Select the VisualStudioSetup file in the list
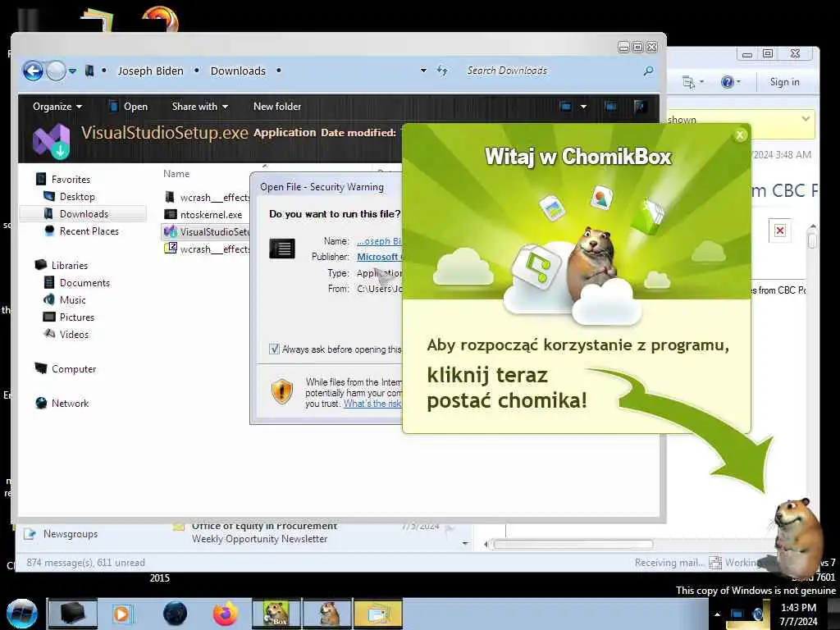840x630 pixels. pos(206,231)
